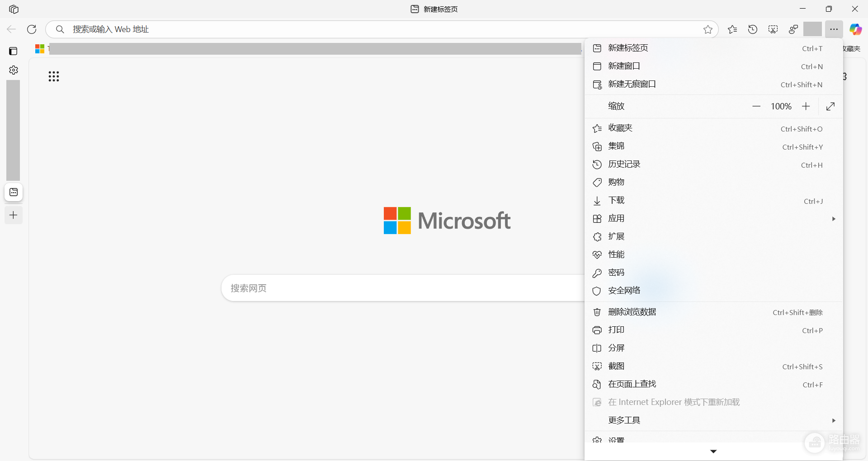
Task: Select 打印 in the menu
Action: click(x=714, y=330)
